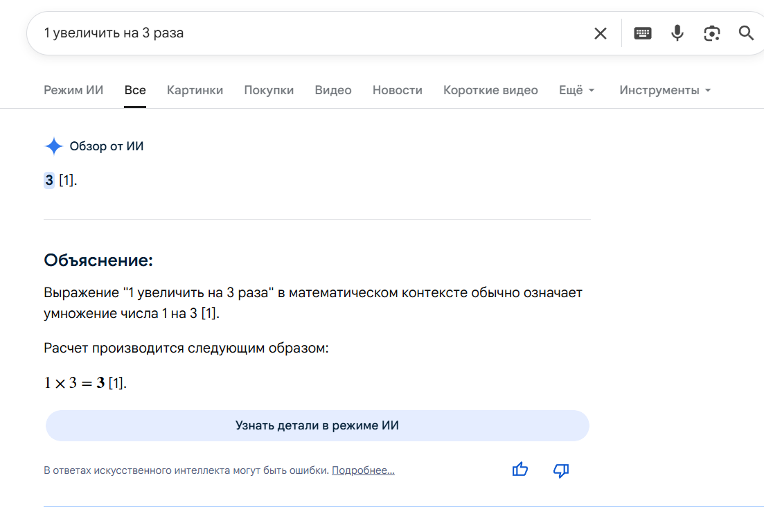Switch to the Картинки tab

click(x=195, y=90)
